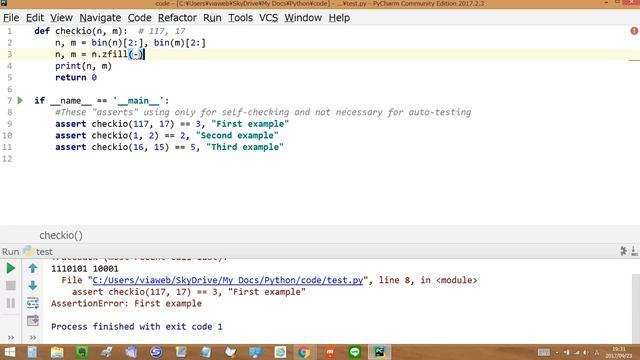Expand more run actions under the pause button
The image size is (640, 360).
point(11,338)
